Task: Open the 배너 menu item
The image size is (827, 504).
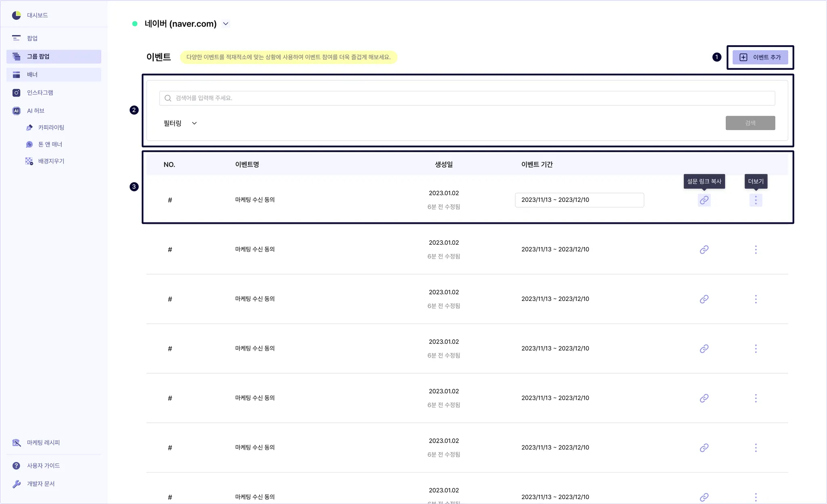Action: click(54, 75)
